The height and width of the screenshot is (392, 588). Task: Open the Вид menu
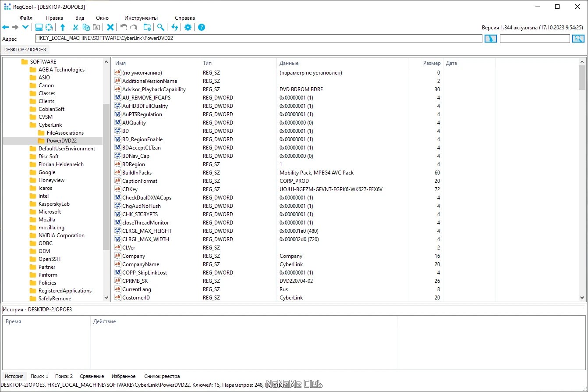80,18
